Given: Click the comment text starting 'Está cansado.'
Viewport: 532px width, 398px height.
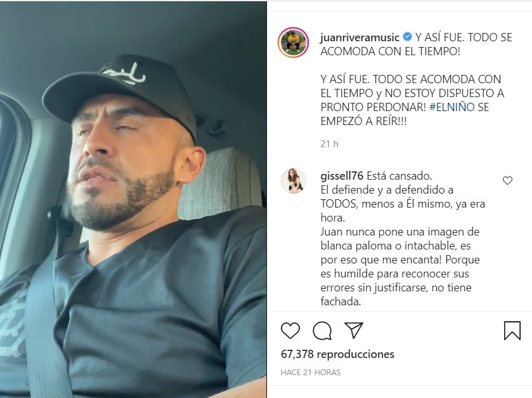Looking at the screenshot, I should (x=403, y=239).
